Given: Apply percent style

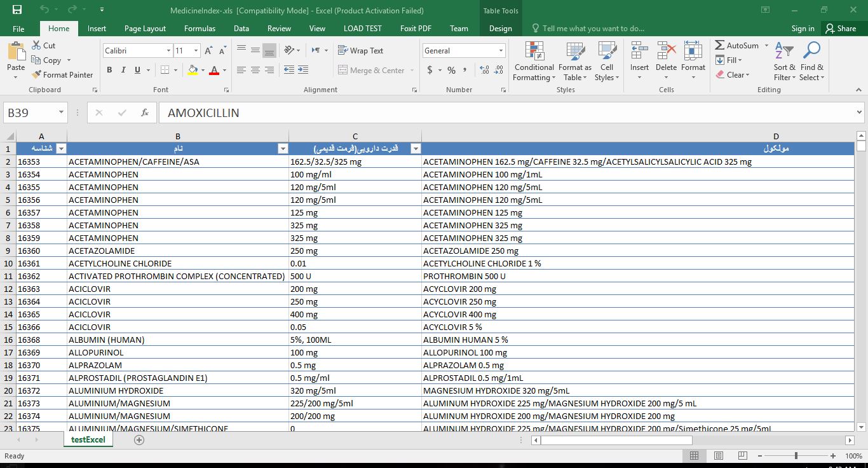Looking at the screenshot, I should click(451, 71).
